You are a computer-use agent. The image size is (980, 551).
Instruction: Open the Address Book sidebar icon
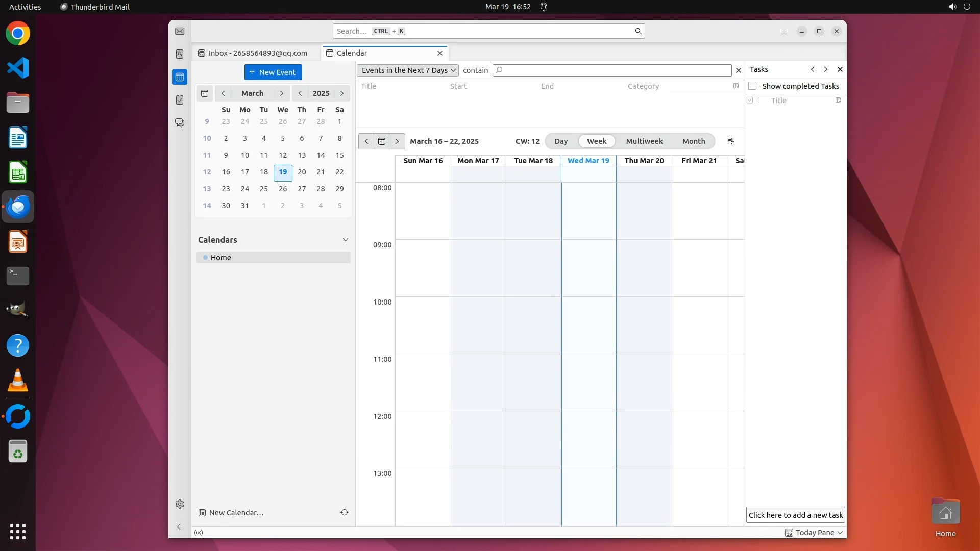pos(180,54)
